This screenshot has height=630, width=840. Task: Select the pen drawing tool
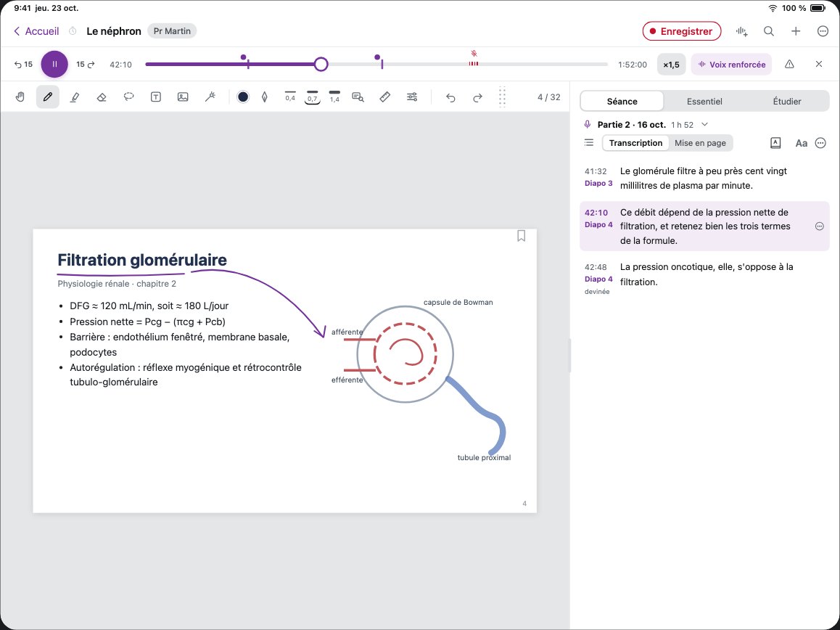[x=48, y=97]
